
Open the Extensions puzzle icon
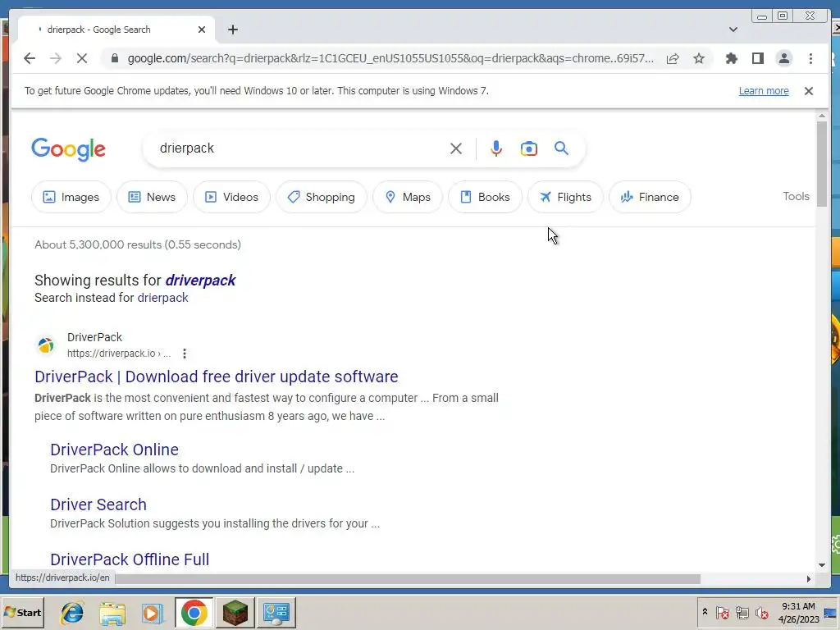731,58
